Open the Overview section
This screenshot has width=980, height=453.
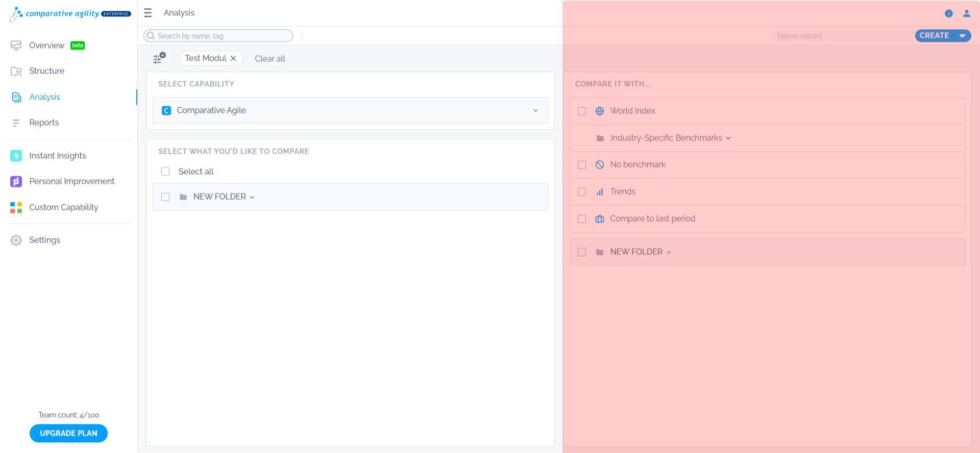point(46,45)
